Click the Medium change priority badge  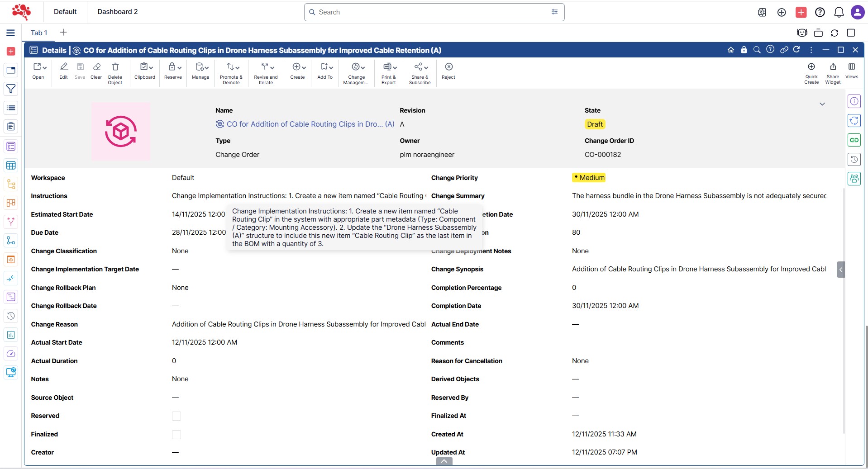(589, 178)
